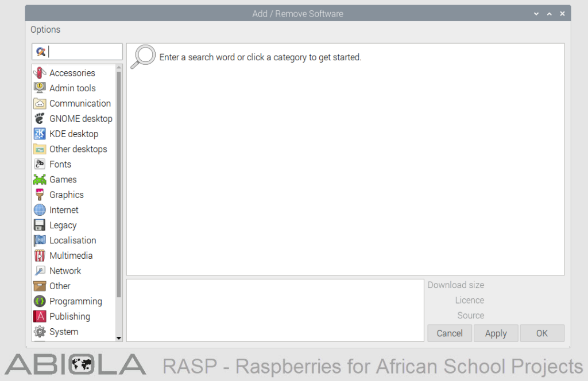588x381 pixels.
Task: Click the Publishing letter A icon
Action: tap(40, 317)
